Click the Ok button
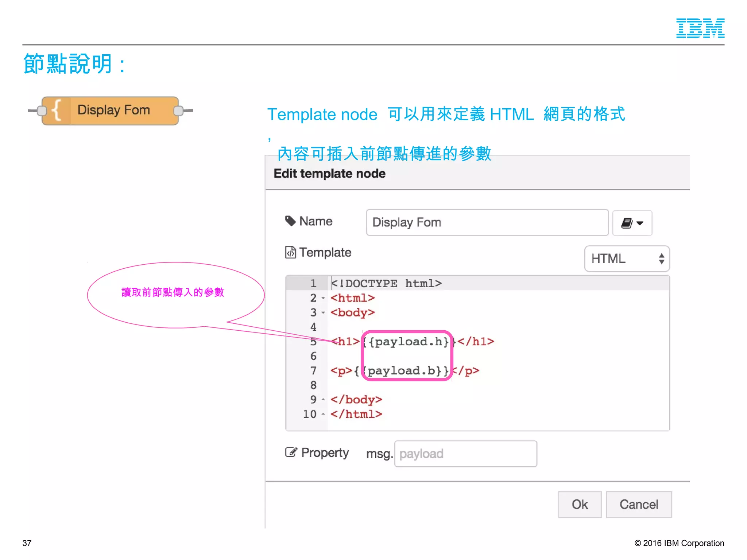The width and height of the screenshot is (747, 560). [580, 505]
